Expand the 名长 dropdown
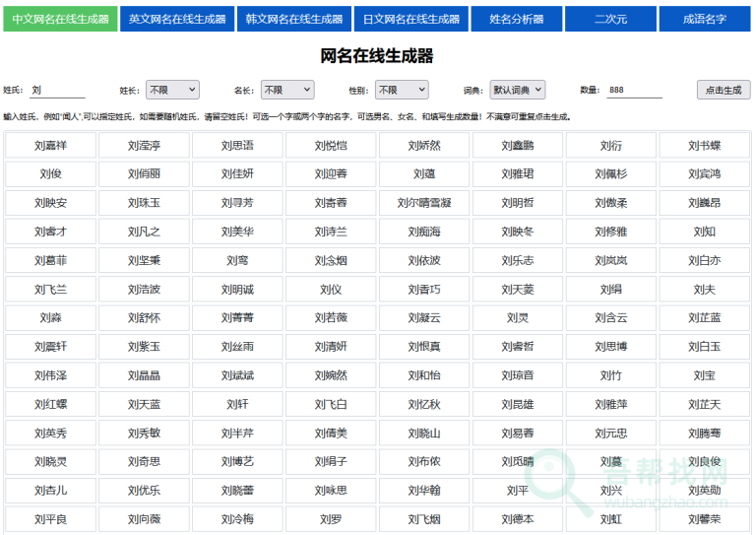 [287, 90]
